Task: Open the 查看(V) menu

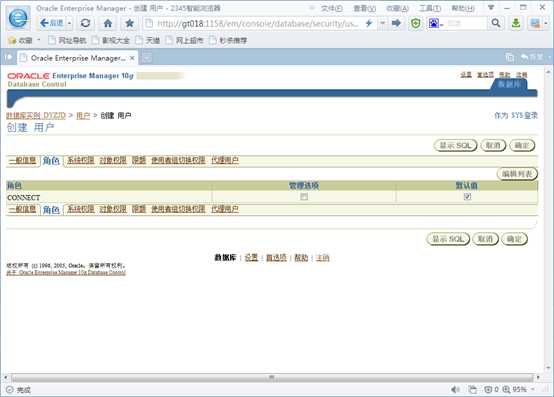Action: 364,8
